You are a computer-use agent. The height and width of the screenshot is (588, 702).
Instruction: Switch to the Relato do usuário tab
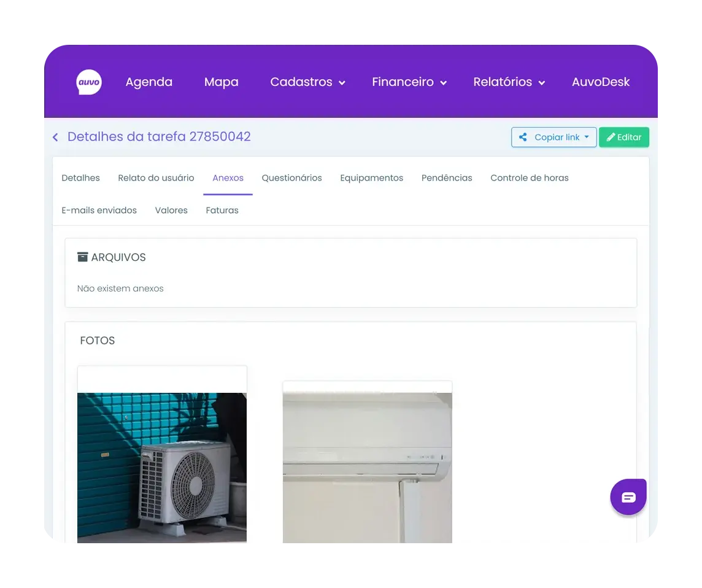tap(156, 178)
